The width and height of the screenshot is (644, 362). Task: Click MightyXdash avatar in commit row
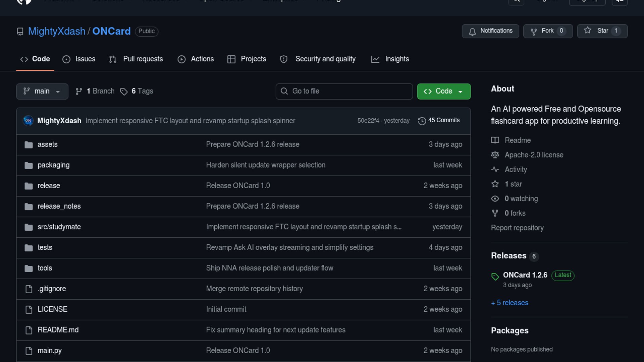(x=28, y=121)
